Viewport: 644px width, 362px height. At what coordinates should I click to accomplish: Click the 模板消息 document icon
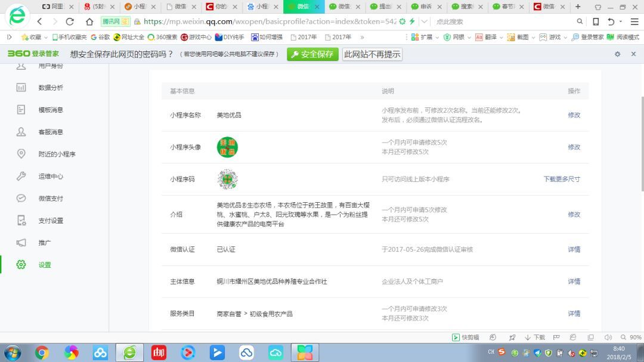pos(21,110)
